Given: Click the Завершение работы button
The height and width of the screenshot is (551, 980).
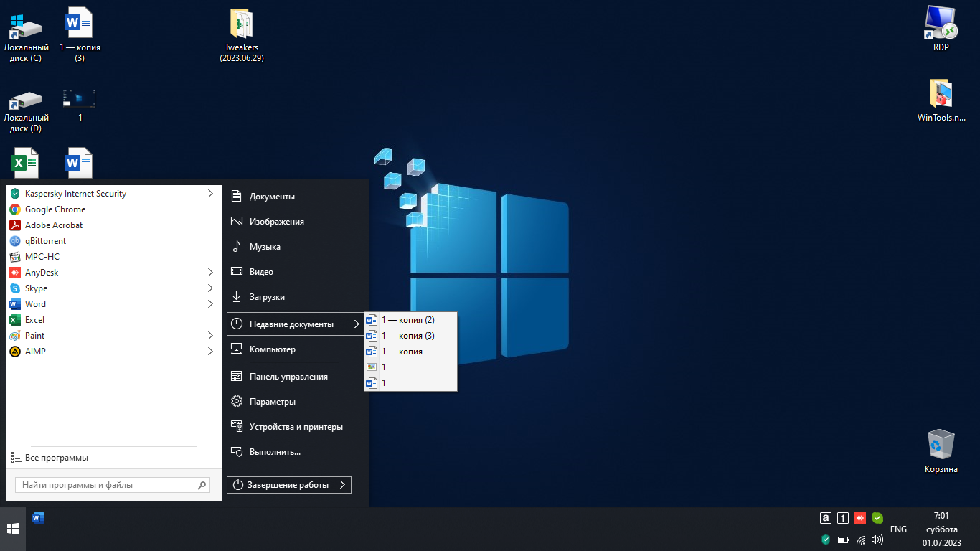Looking at the screenshot, I should [281, 485].
